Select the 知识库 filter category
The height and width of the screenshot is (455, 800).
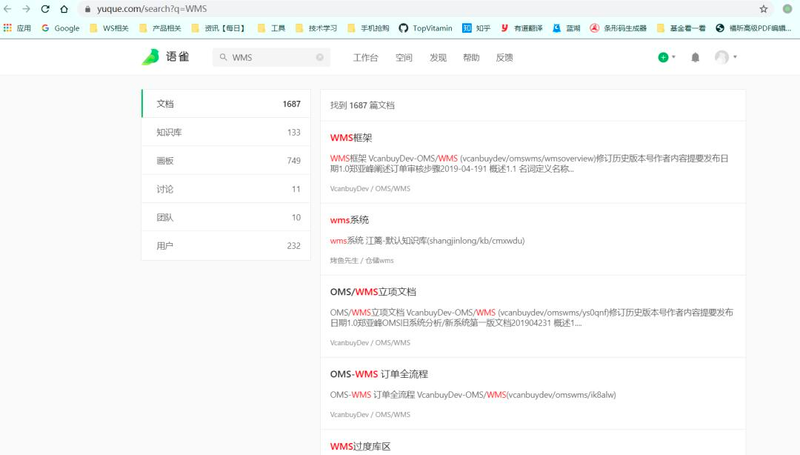tap(226, 132)
